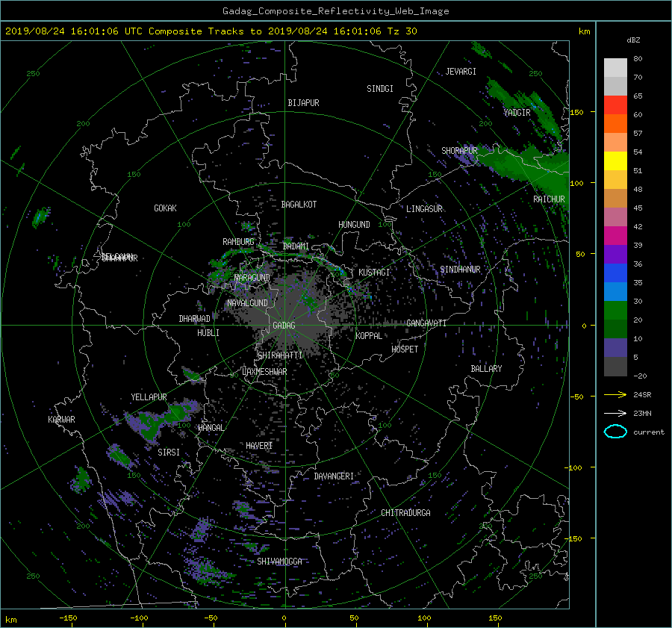The image size is (672, 628).
Task: Click the BIJAPUR city label
Action: [303, 103]
